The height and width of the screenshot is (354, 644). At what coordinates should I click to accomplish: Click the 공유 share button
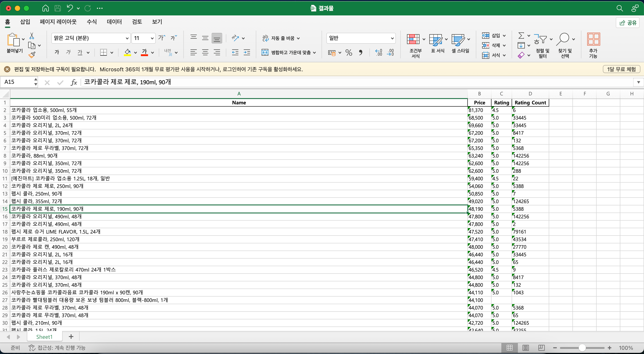628,23
